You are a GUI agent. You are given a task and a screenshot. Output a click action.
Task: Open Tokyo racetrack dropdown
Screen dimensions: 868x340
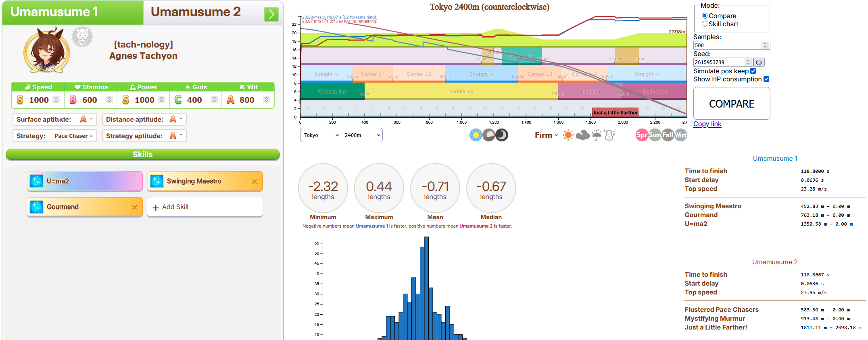(321, 135)
